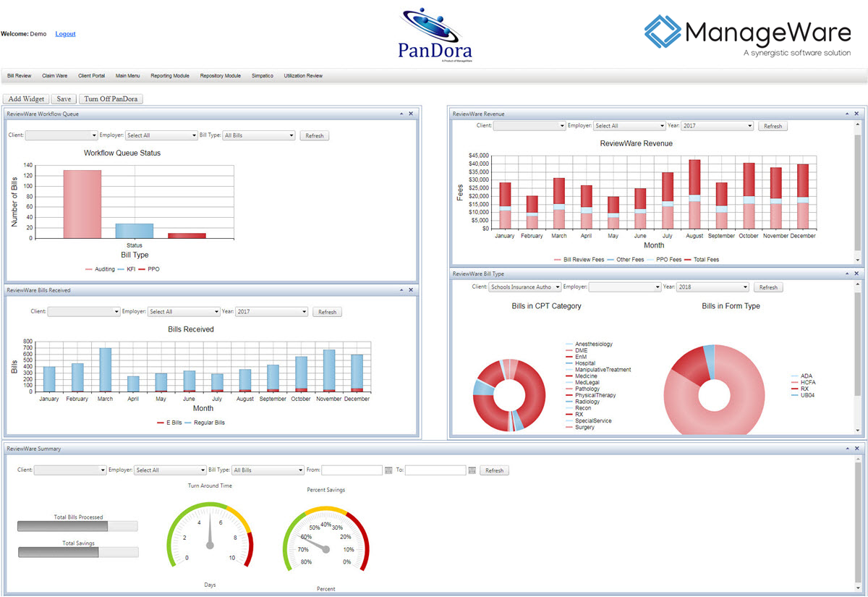Open the Repository Module menu

[x=221, y=76]
